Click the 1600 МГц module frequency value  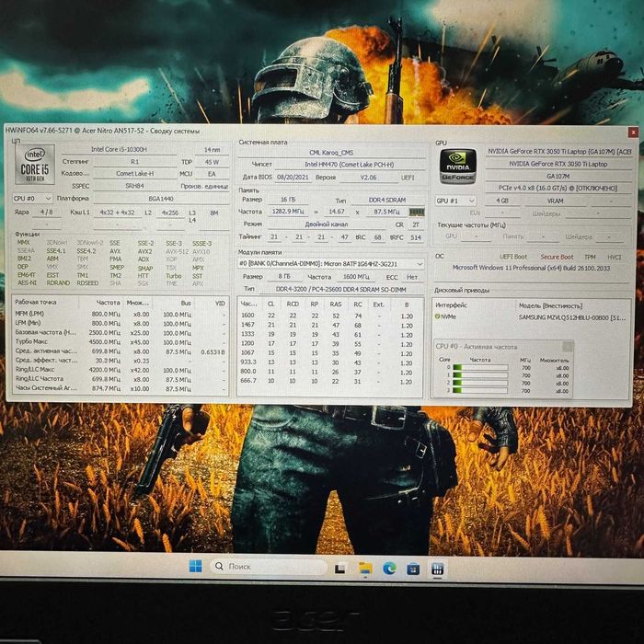pos(356,277)
